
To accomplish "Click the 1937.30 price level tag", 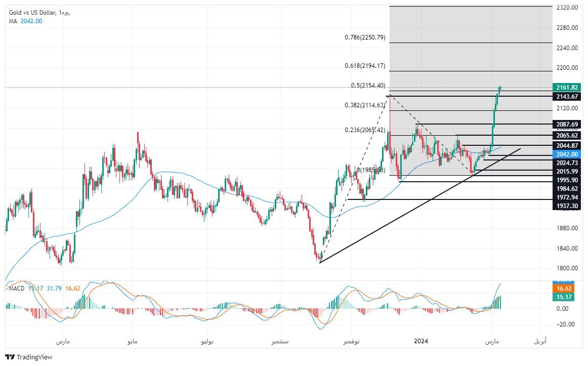I will pyautogui.click(x=567, y=206).
